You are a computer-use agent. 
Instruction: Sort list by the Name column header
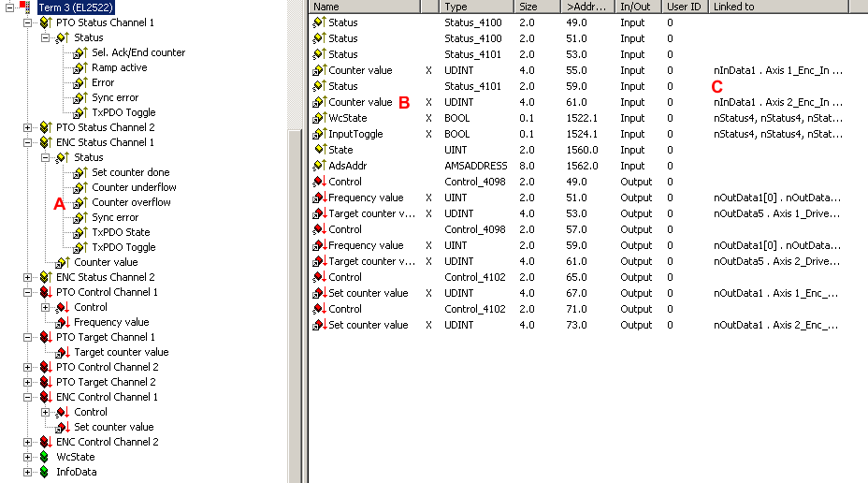pos(364,7)
